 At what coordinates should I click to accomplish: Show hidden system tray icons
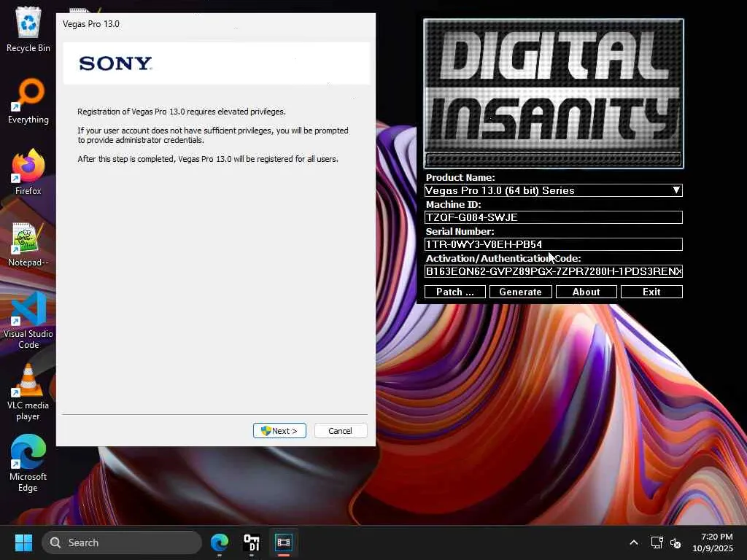(x=634, y=542)
